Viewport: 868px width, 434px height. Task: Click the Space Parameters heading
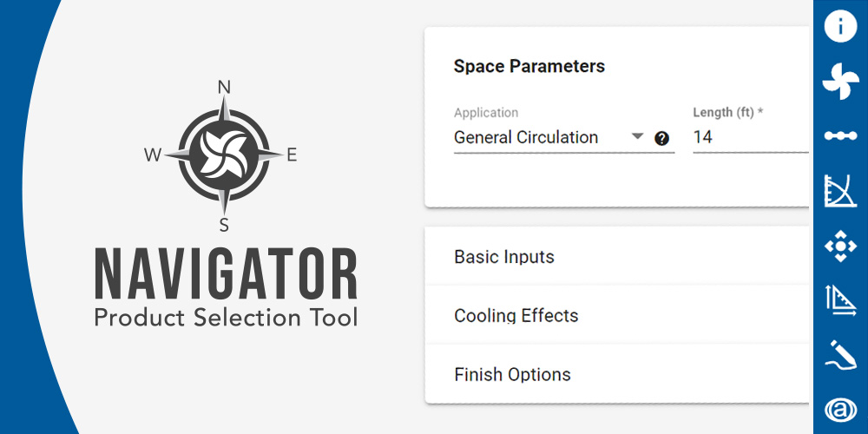(529, 66)
